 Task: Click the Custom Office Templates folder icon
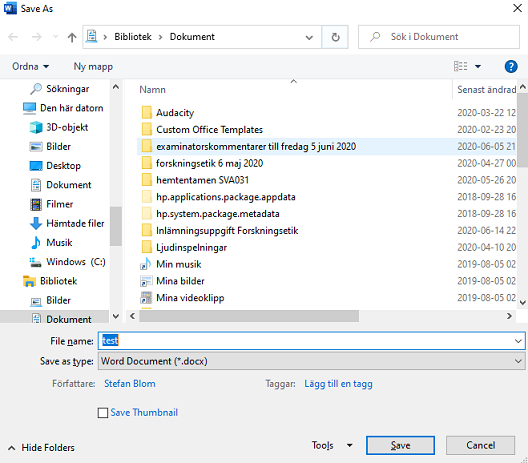(146, 129)
